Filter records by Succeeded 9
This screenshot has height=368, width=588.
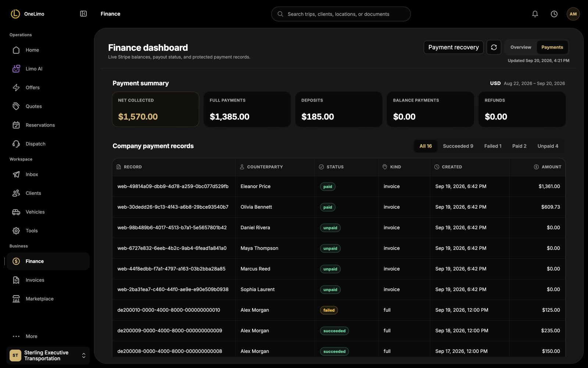point(458,146)
